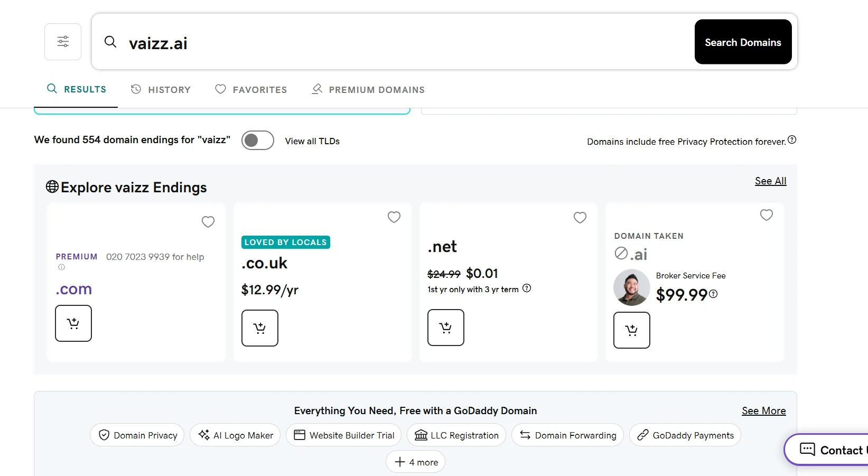
Task: Favorite the .com domain with heart icon
Action: tap(208, 222)
